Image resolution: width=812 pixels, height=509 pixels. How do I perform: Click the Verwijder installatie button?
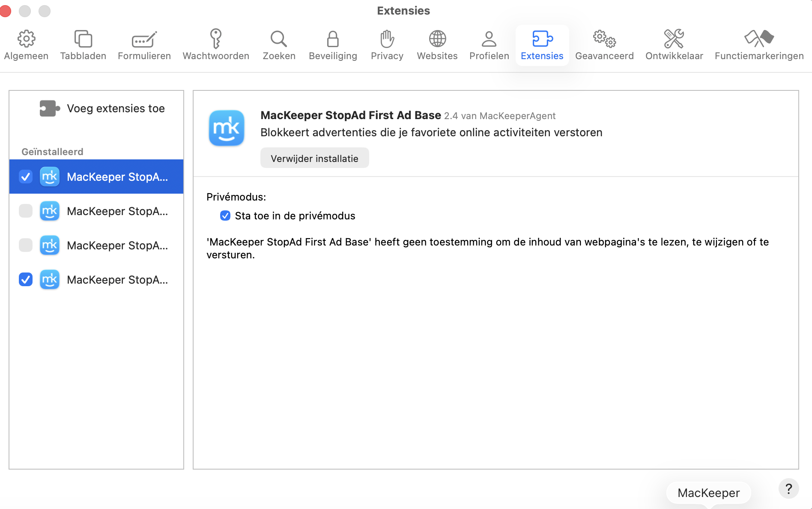click(314, 158)
